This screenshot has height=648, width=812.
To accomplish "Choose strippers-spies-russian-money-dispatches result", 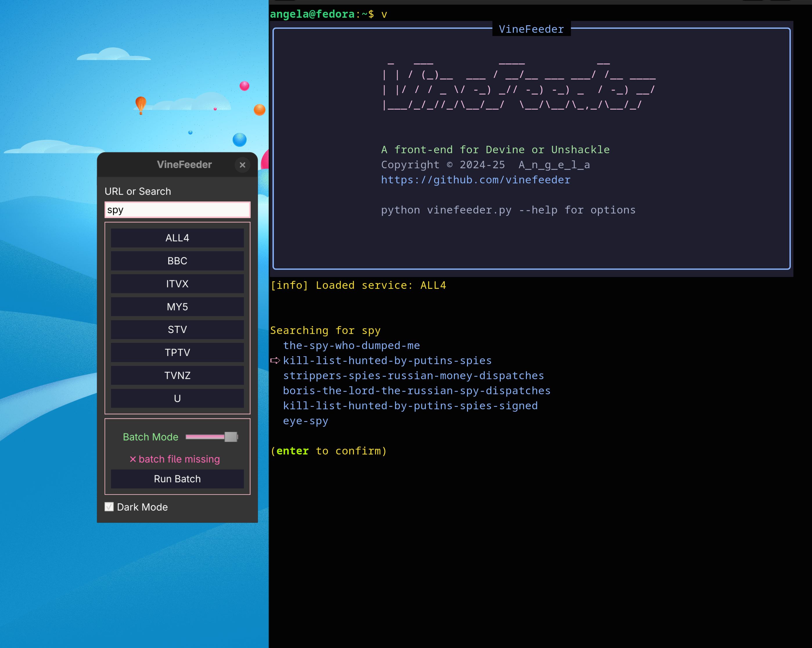I will (413, 376).
